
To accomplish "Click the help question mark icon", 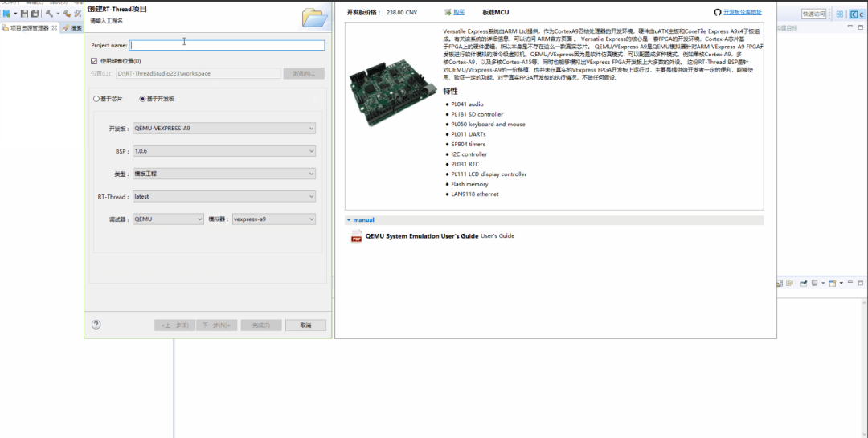I will coord(96,325).
